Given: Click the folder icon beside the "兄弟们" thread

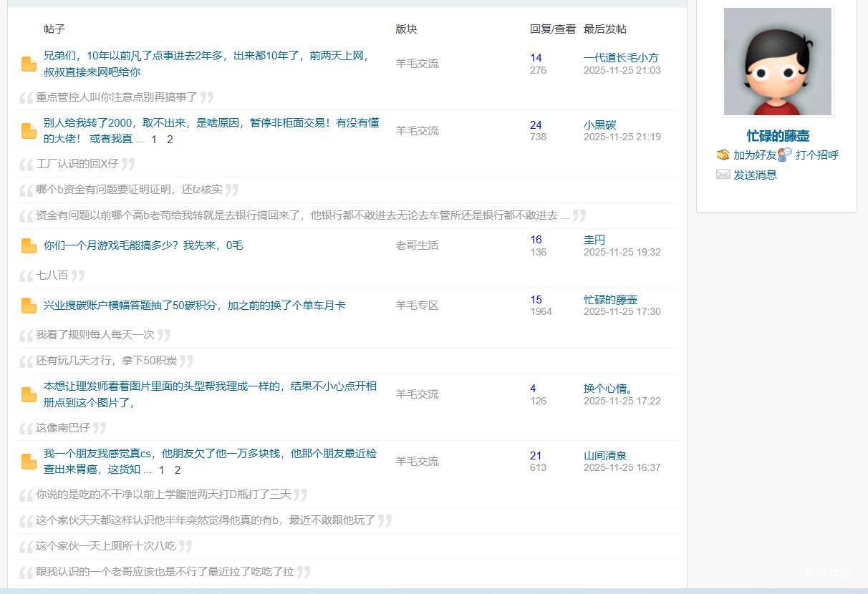Looking at the screenshot, I should (29, 64).
